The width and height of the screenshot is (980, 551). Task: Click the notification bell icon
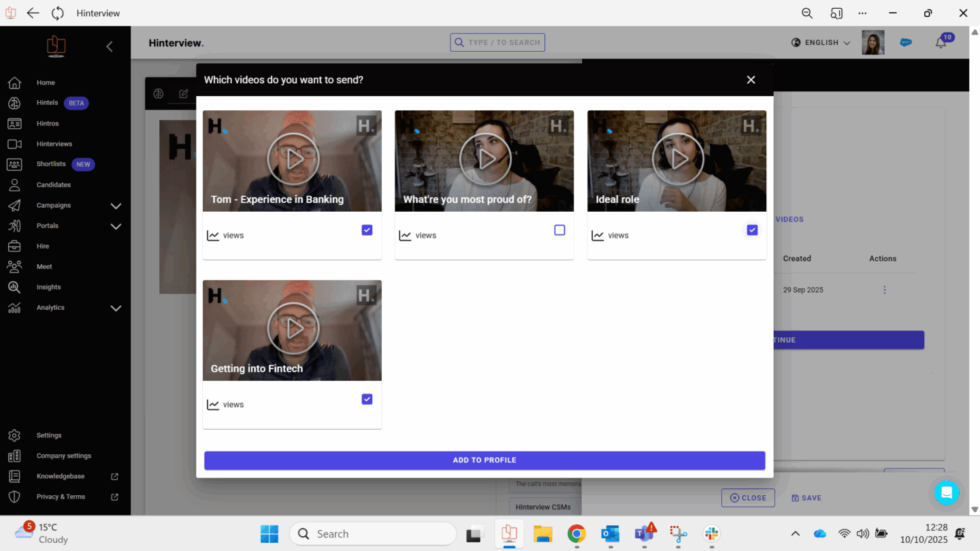941,43
